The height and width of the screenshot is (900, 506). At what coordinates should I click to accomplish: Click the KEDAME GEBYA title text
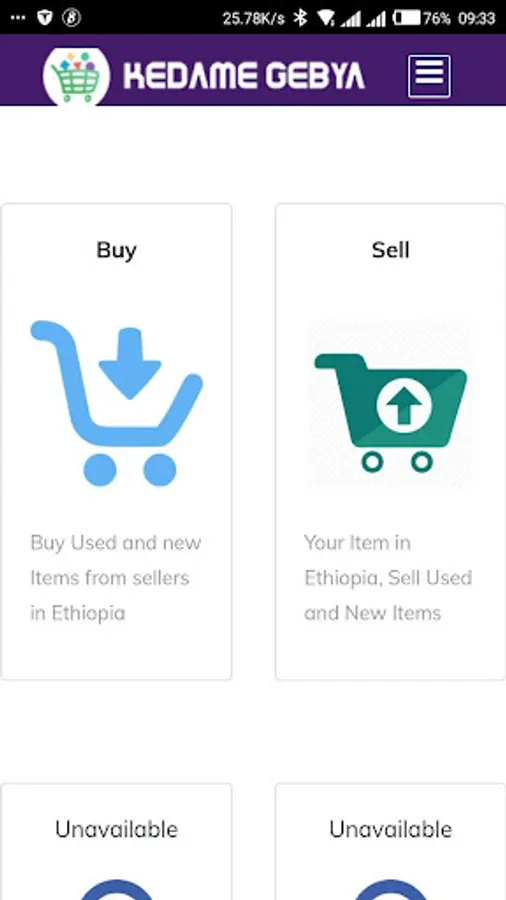[x=244, y=76]
